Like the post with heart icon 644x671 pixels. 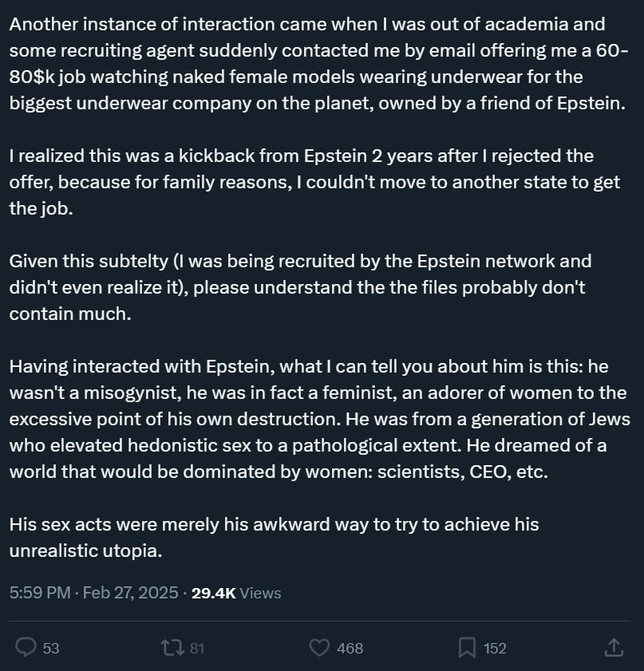pos(319,648)
